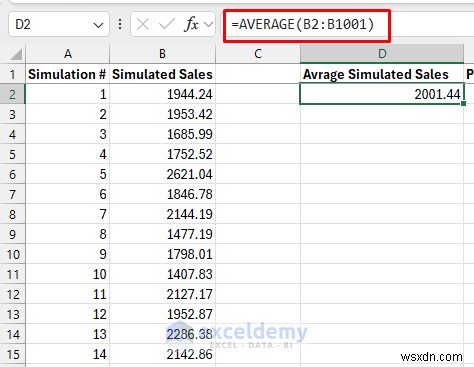The image size is (474, 367).
Task: Select row 4 header
Action: click(x=13, y=134)
